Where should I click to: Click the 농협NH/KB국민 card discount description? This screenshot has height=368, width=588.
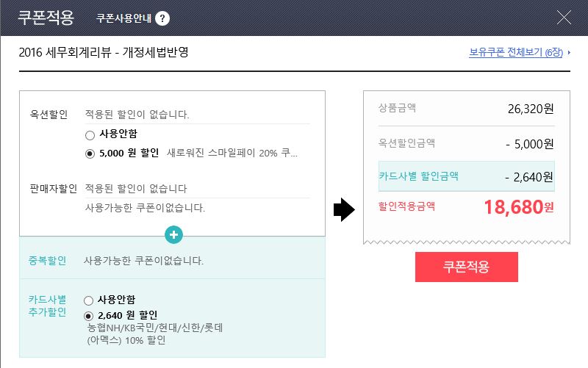154,327
